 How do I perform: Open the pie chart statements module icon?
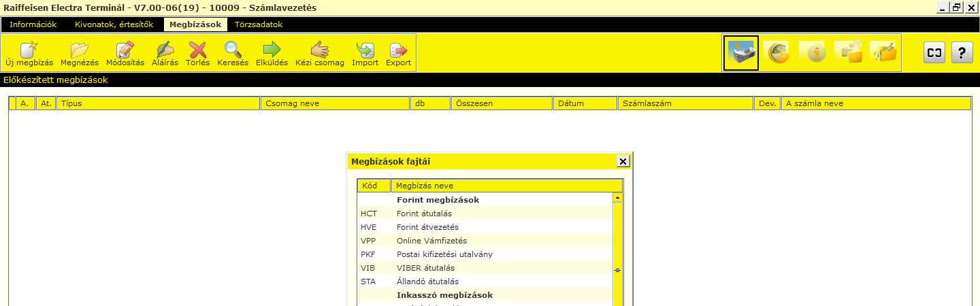click(777, 53)
